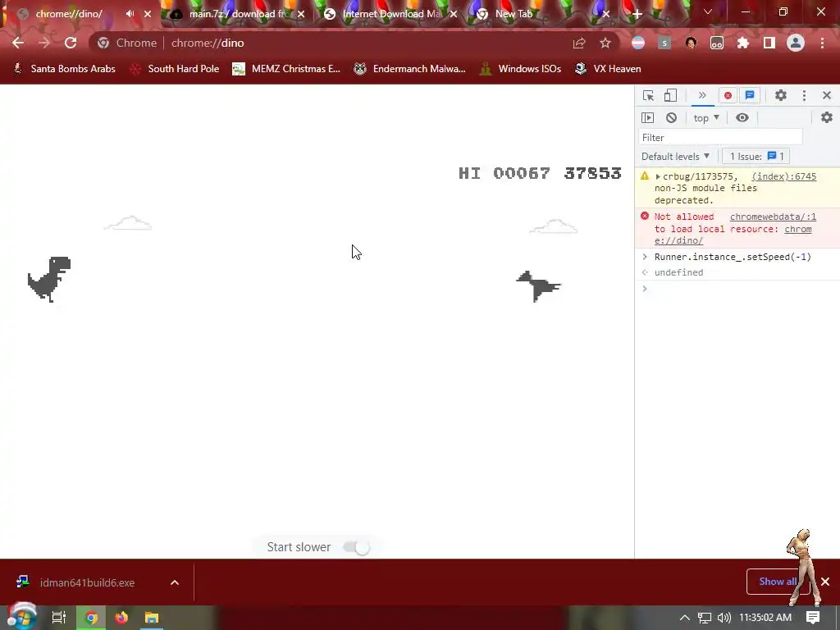Image resolution: width=840 pixels, height=630 pixels.
Task: Open the tab search dropdown arrow
Action: [x=708, y=11]
